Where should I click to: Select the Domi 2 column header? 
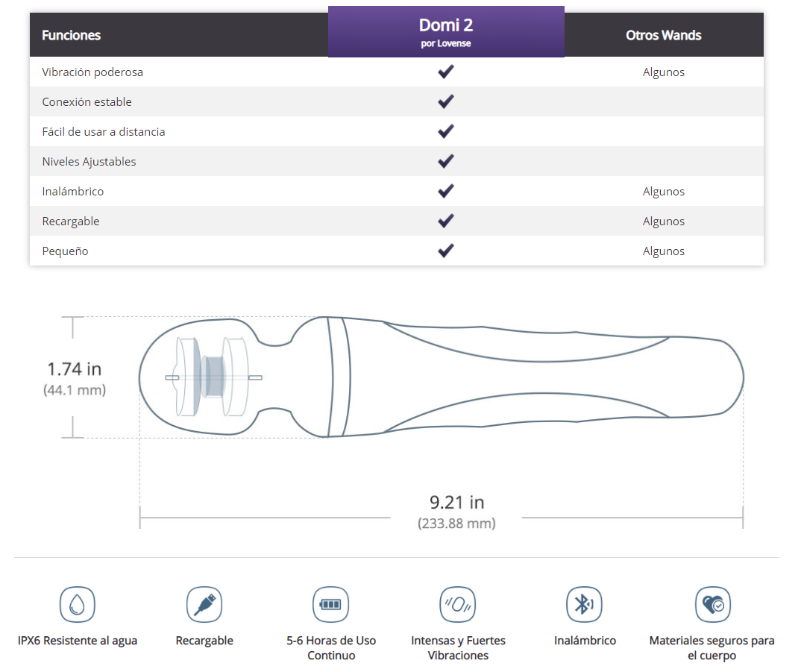[x=446, y=32]
